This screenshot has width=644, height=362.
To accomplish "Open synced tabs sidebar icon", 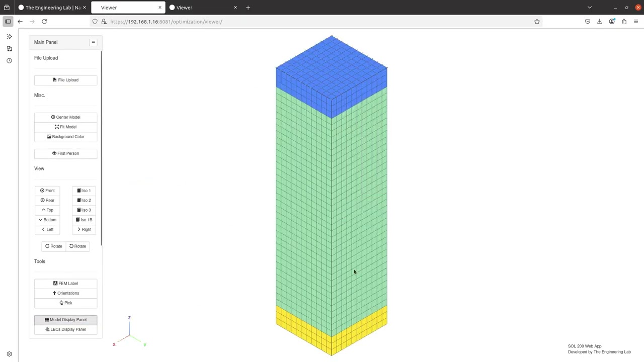I will (9, 49).
